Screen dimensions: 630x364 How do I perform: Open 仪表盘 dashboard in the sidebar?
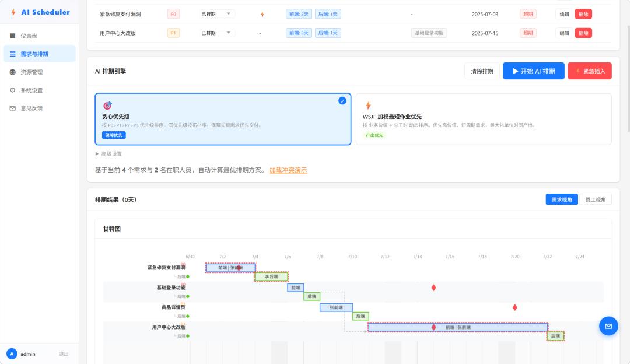click(40, 36)
